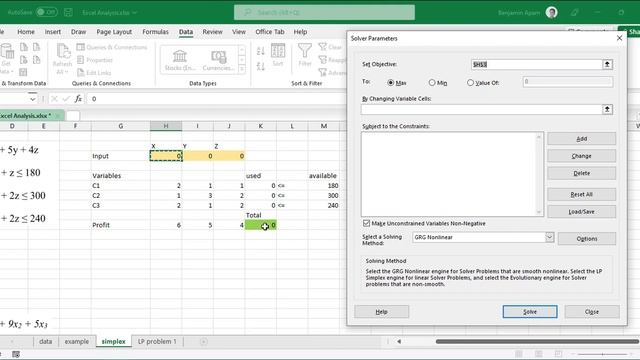Click the formula bar Enter checkmark
Screen dimensions: 640x360
point(66,99)
